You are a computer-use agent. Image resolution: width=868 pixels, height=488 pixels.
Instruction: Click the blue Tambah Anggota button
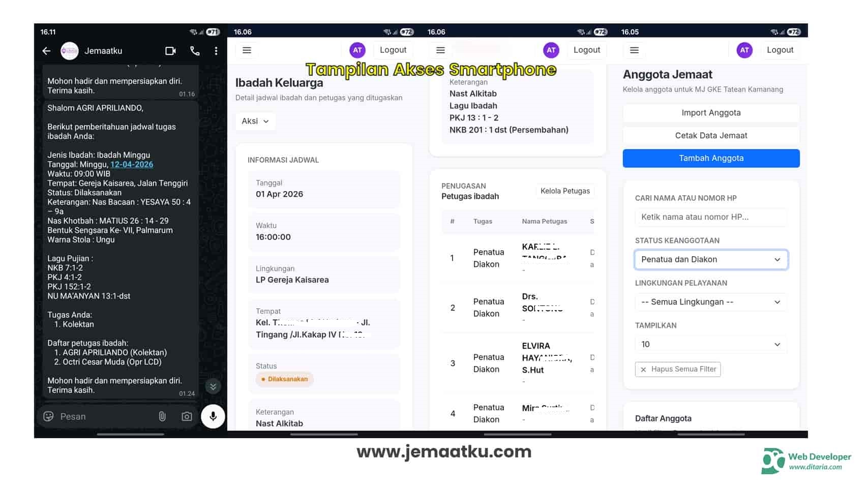click(x=710, y=158)
